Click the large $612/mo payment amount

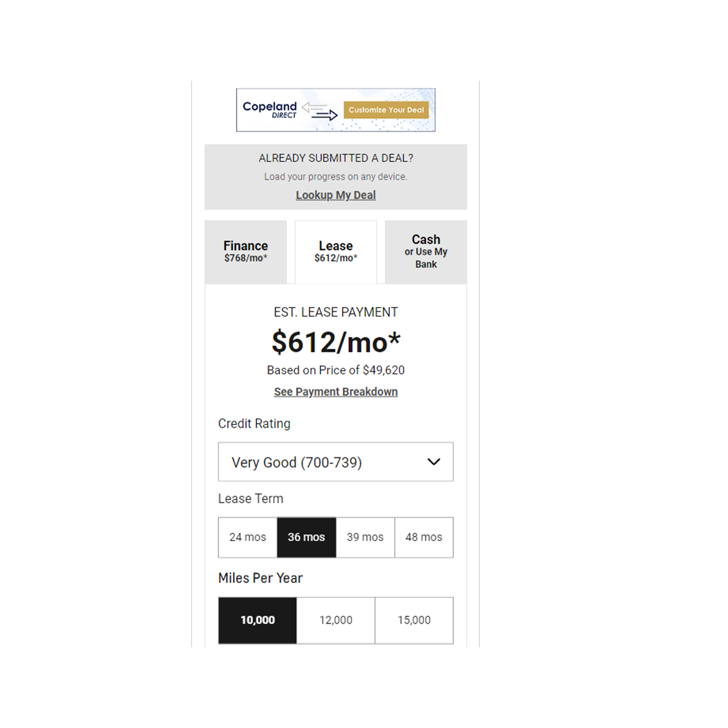(335, 343)
